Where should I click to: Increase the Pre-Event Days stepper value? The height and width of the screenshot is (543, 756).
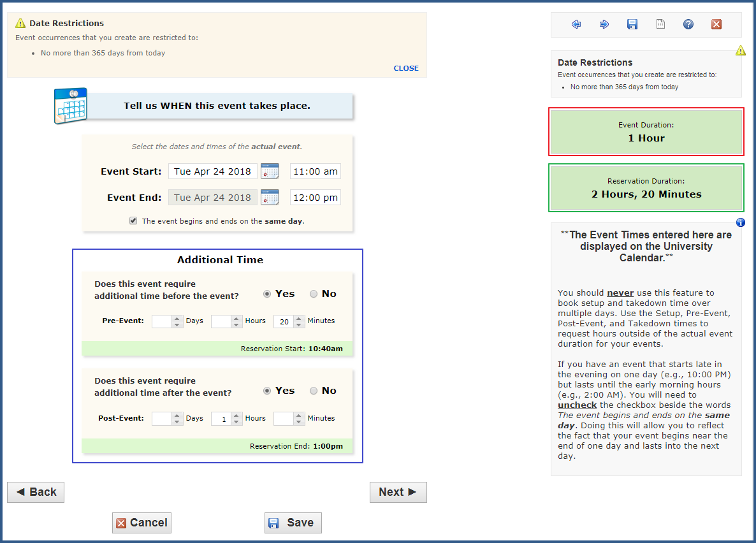click(x=177, y=319)
